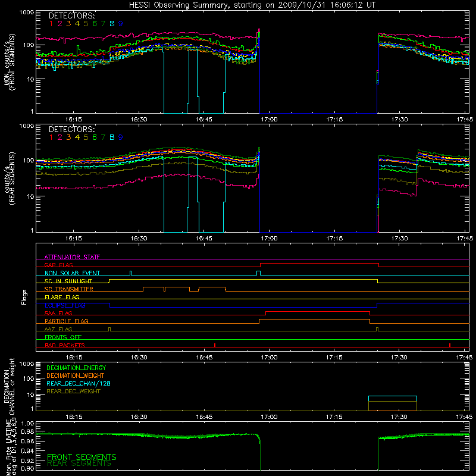Click the 16:45 tick under decimation plot

[204, 417]
